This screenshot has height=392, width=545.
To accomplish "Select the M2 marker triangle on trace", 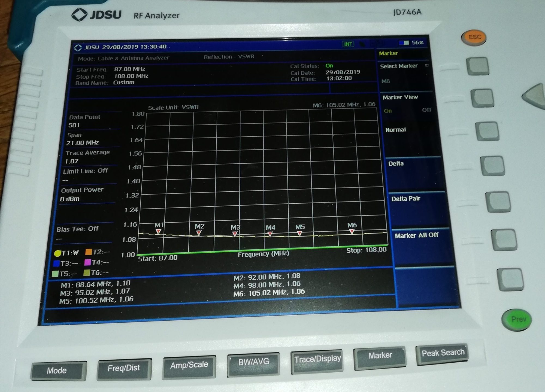I will click(x=199, y=233).
